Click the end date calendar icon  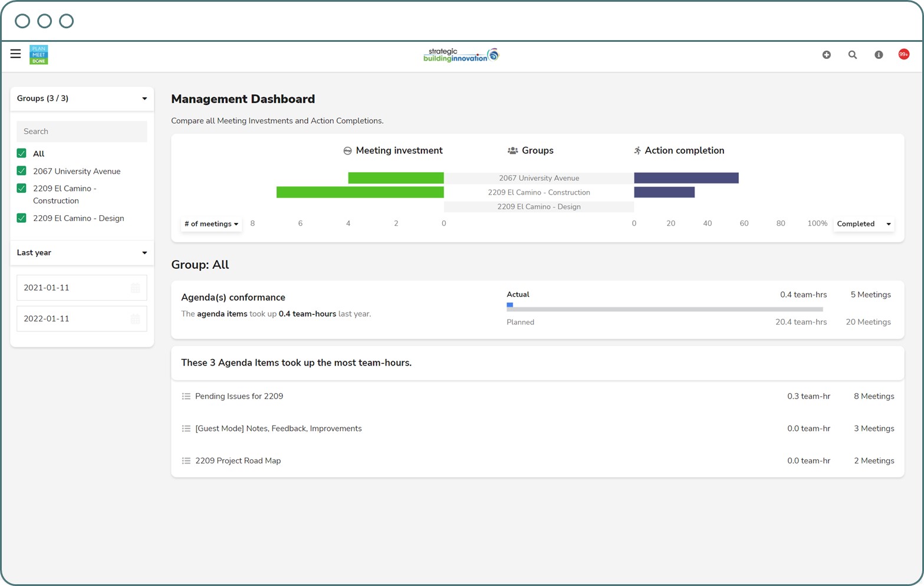(x=135, y=319)
